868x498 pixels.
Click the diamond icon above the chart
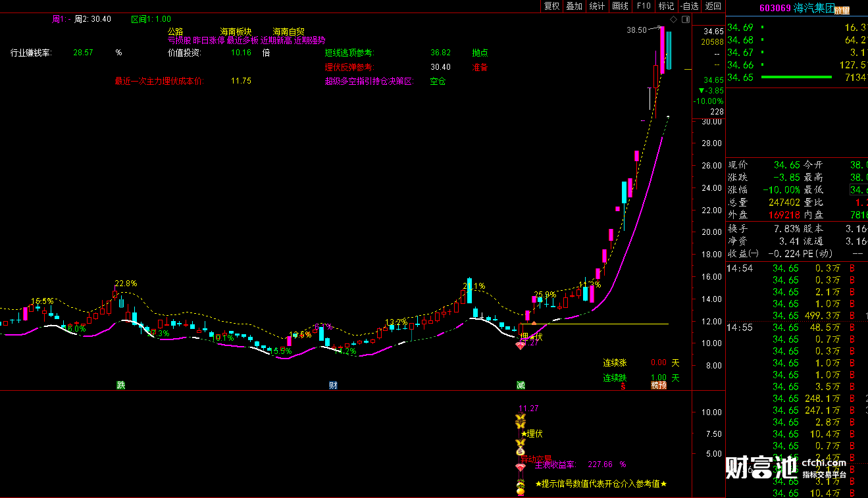(x=675, y=20)
